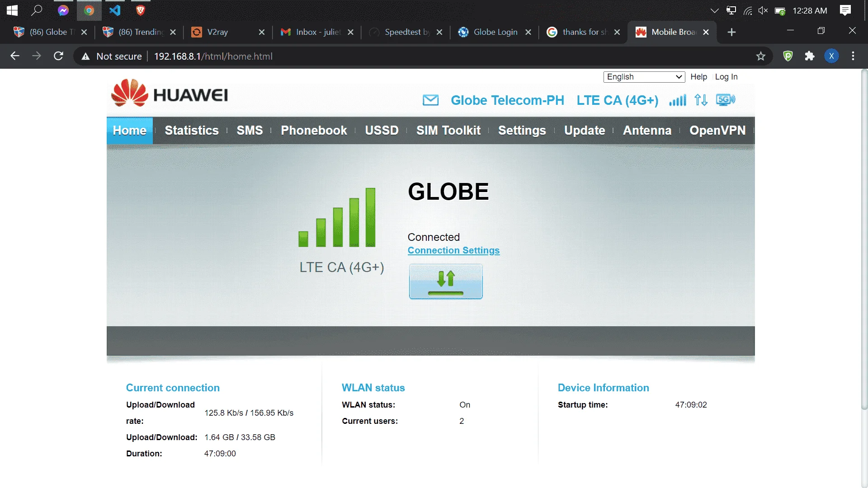Click the 5G WLAN status icon
868x488 pixels.
pos(726,100)
